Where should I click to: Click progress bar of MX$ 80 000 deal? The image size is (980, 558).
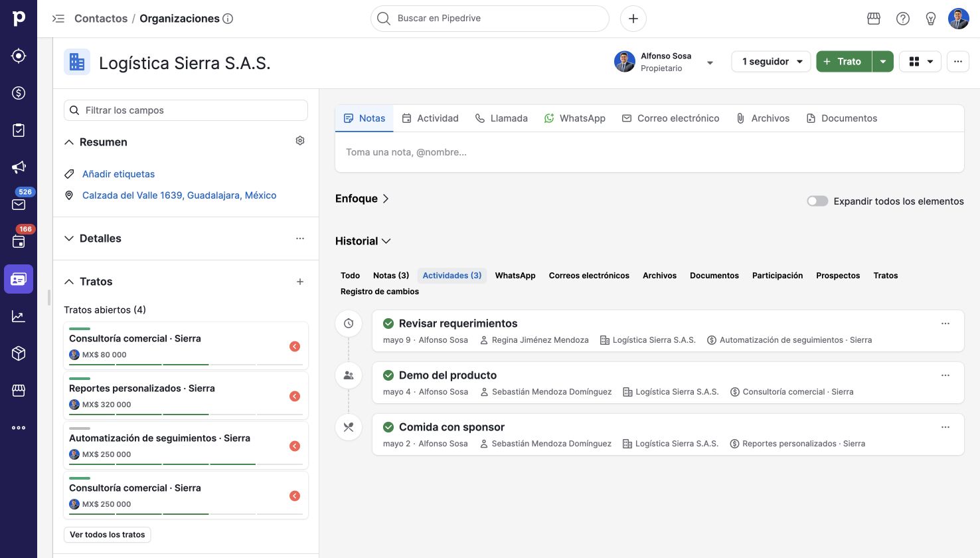(186, 365)
